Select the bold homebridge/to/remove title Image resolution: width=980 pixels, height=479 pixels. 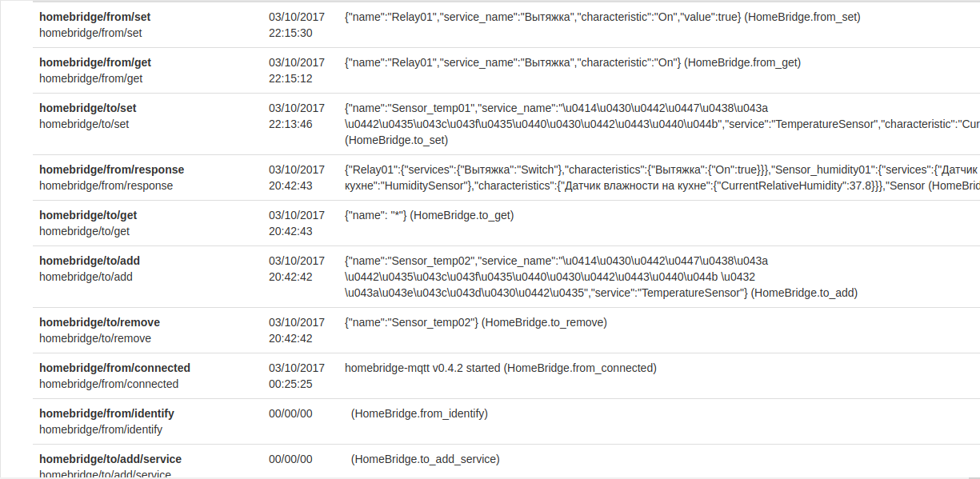point(99,322)
